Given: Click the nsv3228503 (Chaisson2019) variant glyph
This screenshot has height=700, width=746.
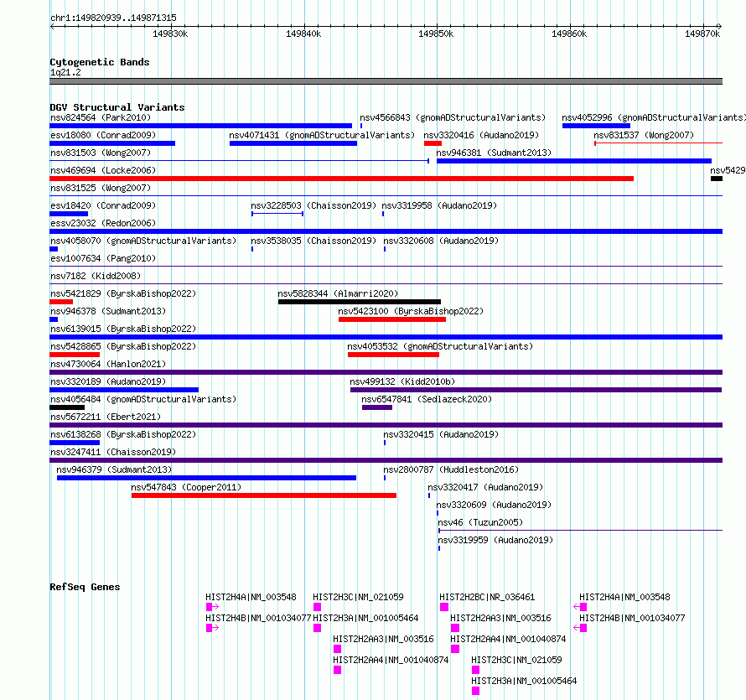Looking at the screenshot, I should click(277, 214).
